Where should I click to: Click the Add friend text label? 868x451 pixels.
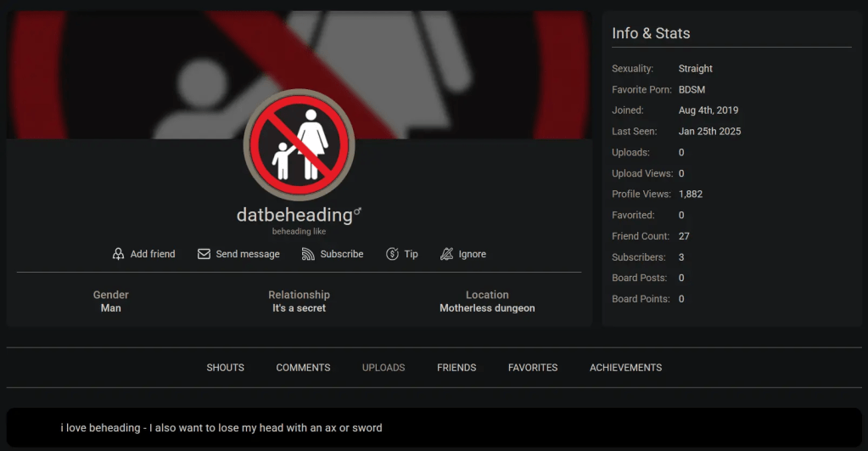[153, 254]
